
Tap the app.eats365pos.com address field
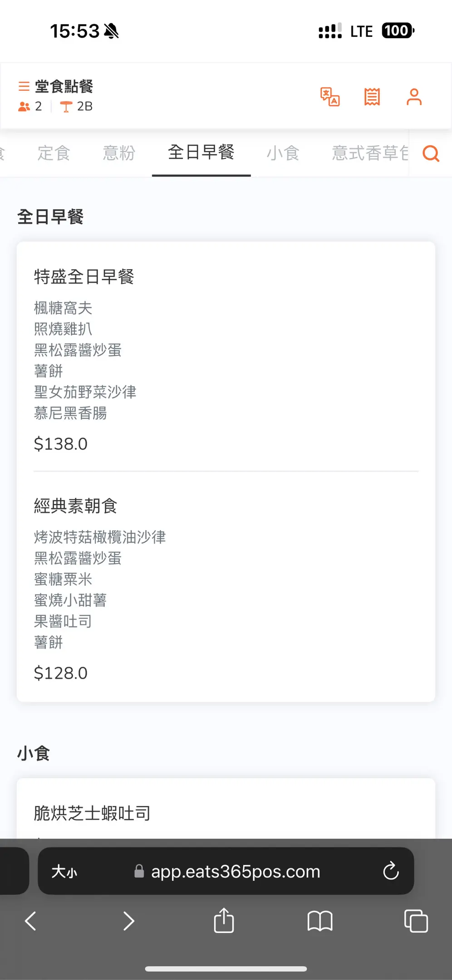[x=235, y=871]
